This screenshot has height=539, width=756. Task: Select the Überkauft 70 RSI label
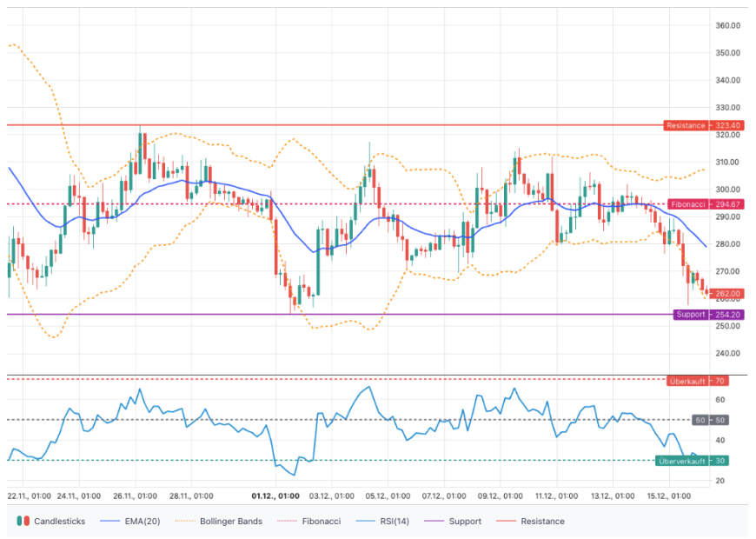[x=697, y=381]
